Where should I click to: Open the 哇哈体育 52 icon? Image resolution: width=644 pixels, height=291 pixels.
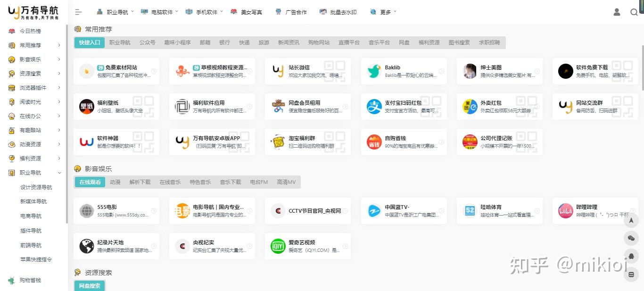(x=470, y=211)
